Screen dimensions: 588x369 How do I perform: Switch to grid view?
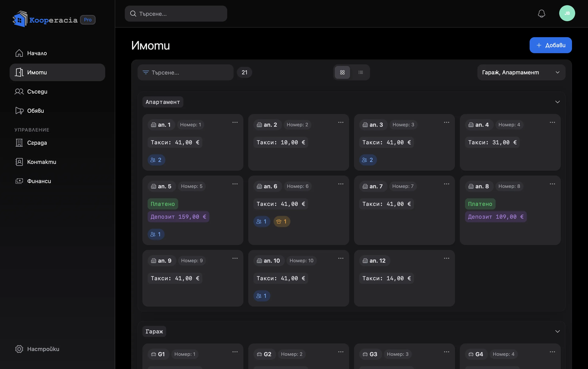point(342,72)
